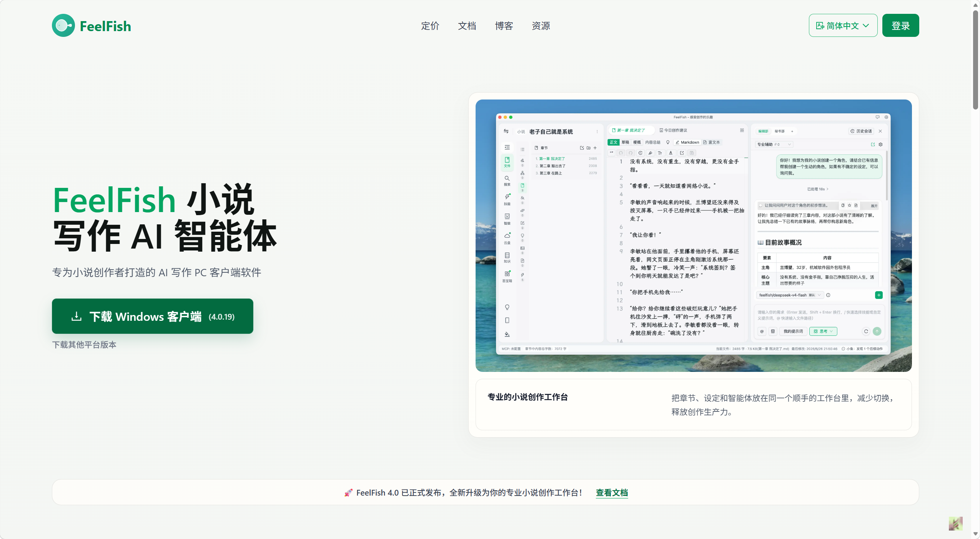The image size is (980, 539).
Task: Click the scrollbar up arrow
Action: (975, 5)
